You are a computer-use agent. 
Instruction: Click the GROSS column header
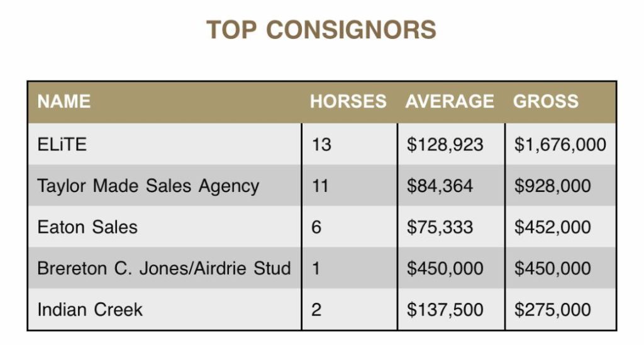tap(546, 101)
